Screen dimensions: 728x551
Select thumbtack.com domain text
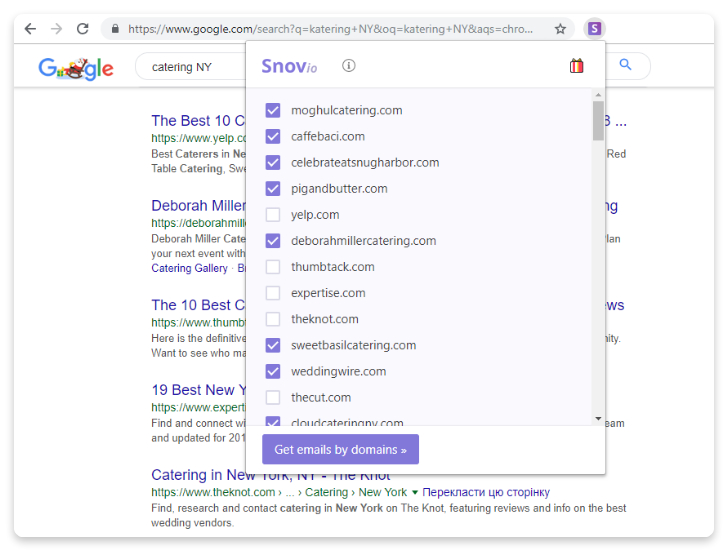point(333,267)
